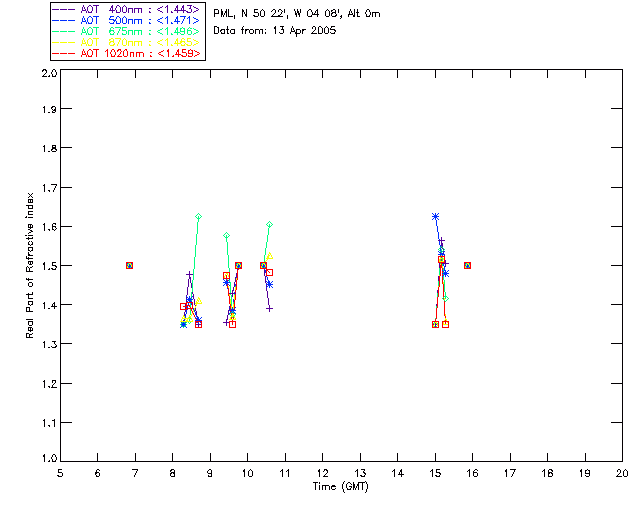The image size is (640, 512).
Task: Click the y-axis tick label 1.8
Action: tap(49, 148)
